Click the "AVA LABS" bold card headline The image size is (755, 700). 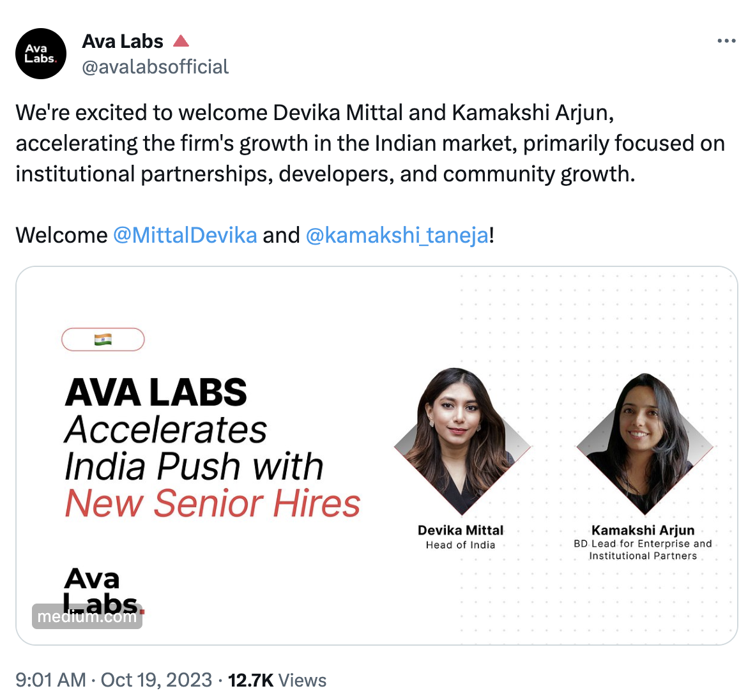coord(156,392)
